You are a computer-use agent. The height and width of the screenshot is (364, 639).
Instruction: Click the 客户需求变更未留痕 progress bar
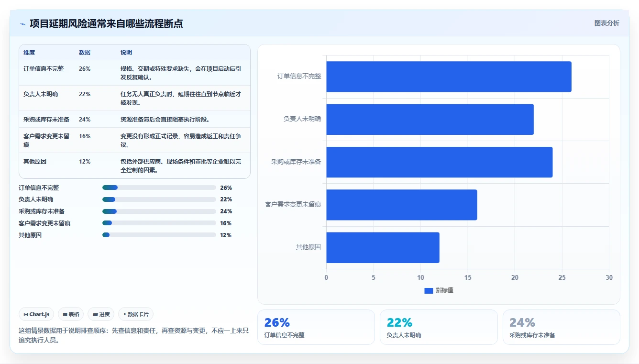point(159,223)
